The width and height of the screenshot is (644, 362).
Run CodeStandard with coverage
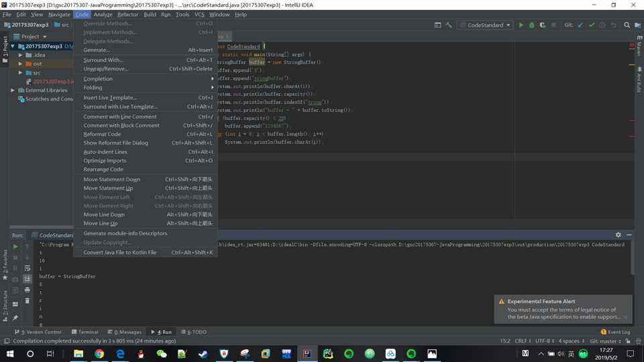click(543, 25)
